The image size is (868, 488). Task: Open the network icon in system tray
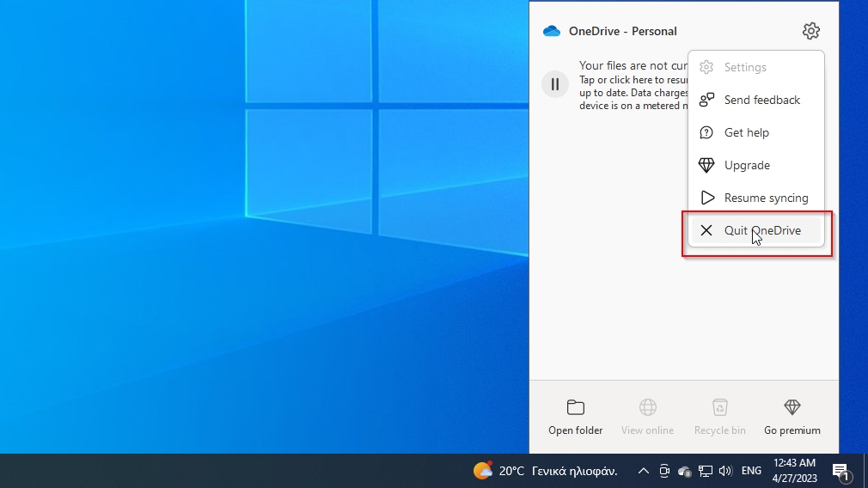(x=706, y=471)
